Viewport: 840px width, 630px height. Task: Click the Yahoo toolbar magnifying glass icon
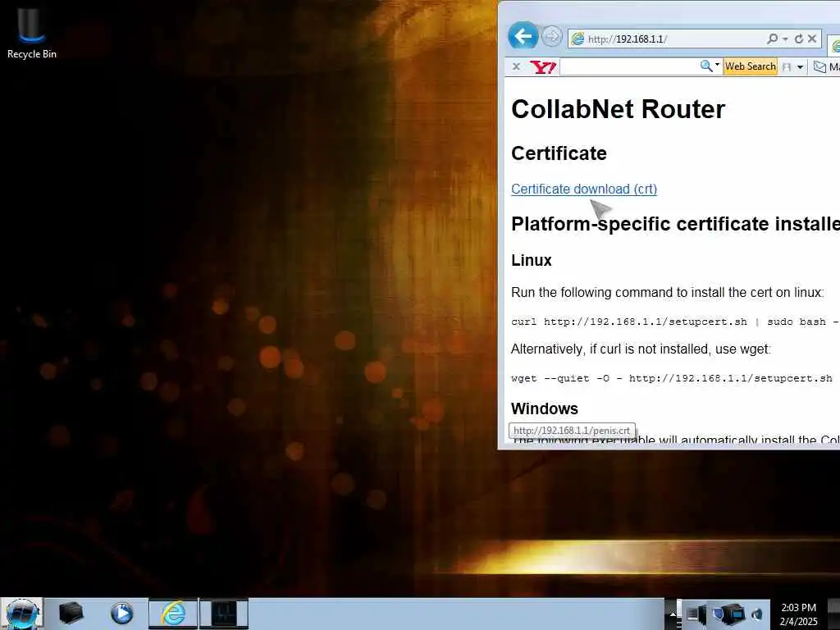pos(706,66)
